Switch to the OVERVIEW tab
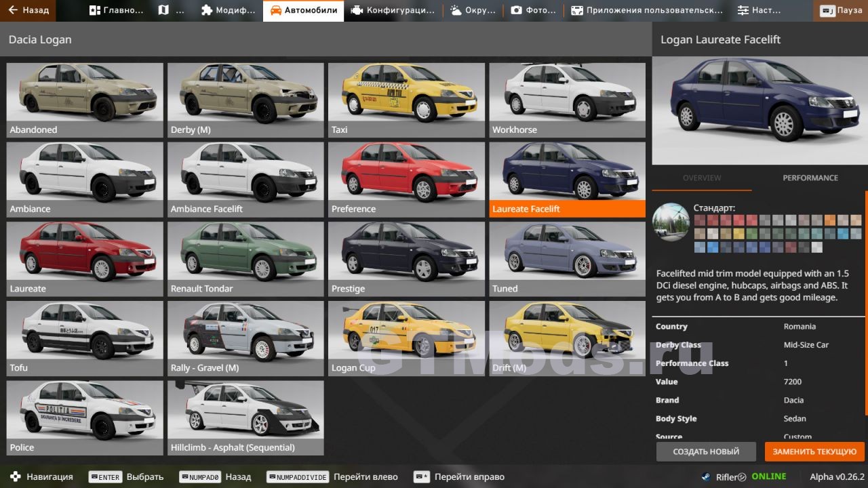This screenshot has height=488, width=868. click(x=702, y=178)
